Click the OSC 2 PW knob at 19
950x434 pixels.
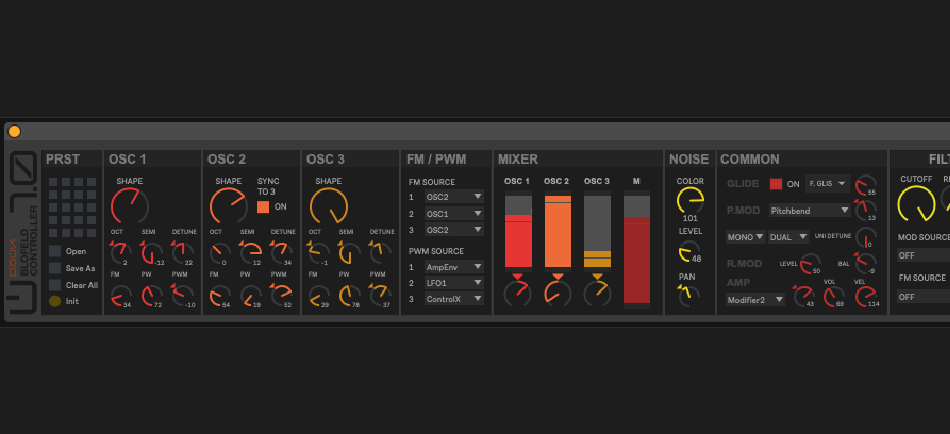pyautogui.click(x=250, y=295)
